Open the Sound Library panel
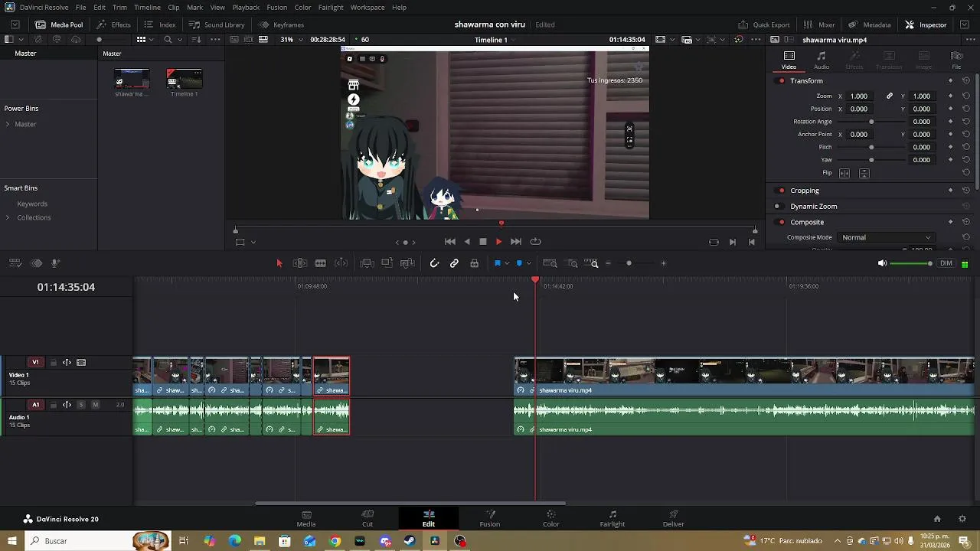This screenshot has height=551, width=980. pyautogui.click(x=217, y=24)
